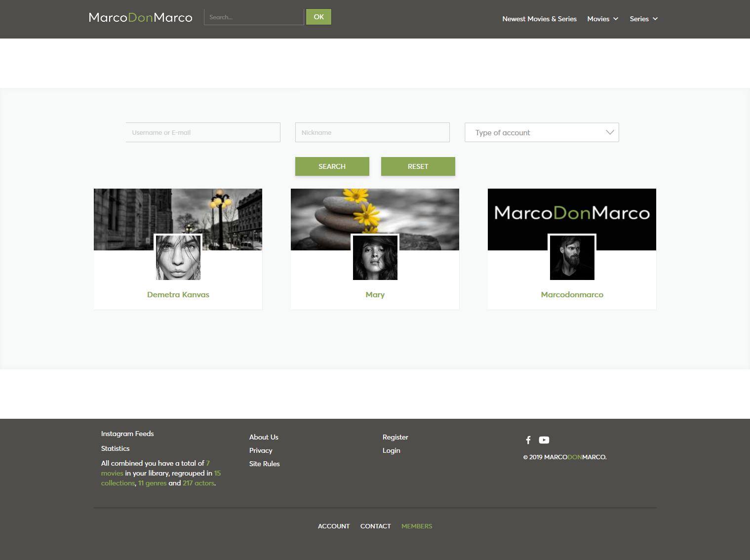
Task: Open the Privacy footer link
Action: point(261,450)
